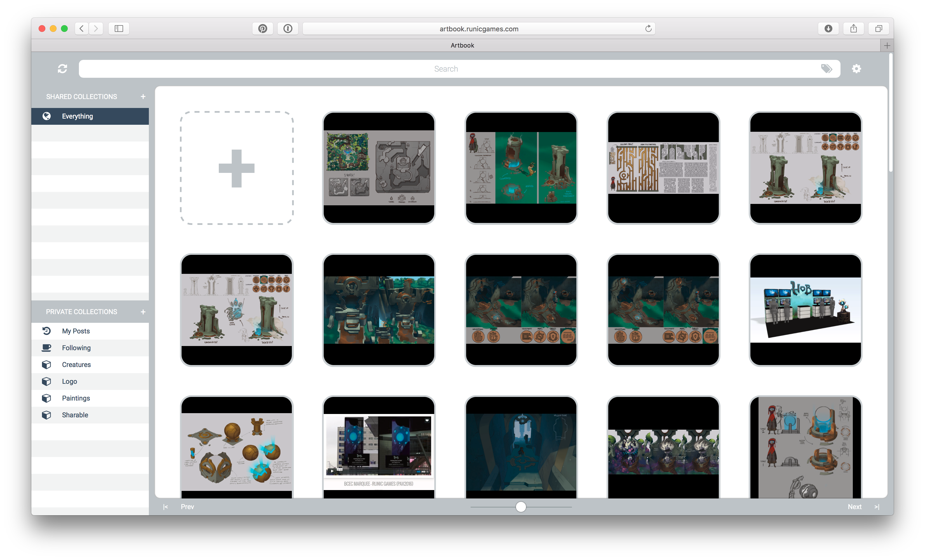925x560 pixels.
Task: Open the Artbook settings gear
Action: [856, 69]
